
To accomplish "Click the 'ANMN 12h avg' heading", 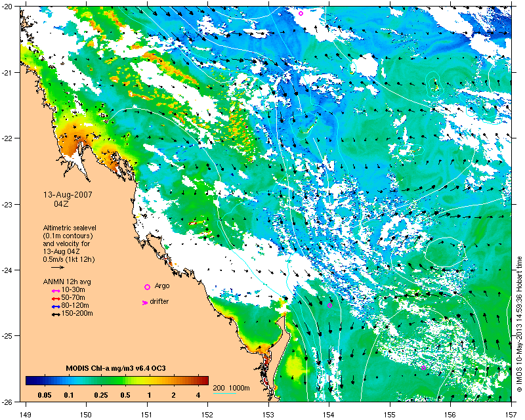I will [x=67, y=282].
